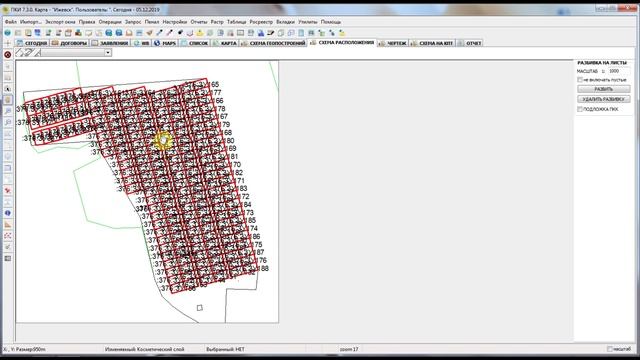Click the first eyedropper icon in the toolbar
The height and width of the screenshot is (360, 640).
click(x=160, y=33)
